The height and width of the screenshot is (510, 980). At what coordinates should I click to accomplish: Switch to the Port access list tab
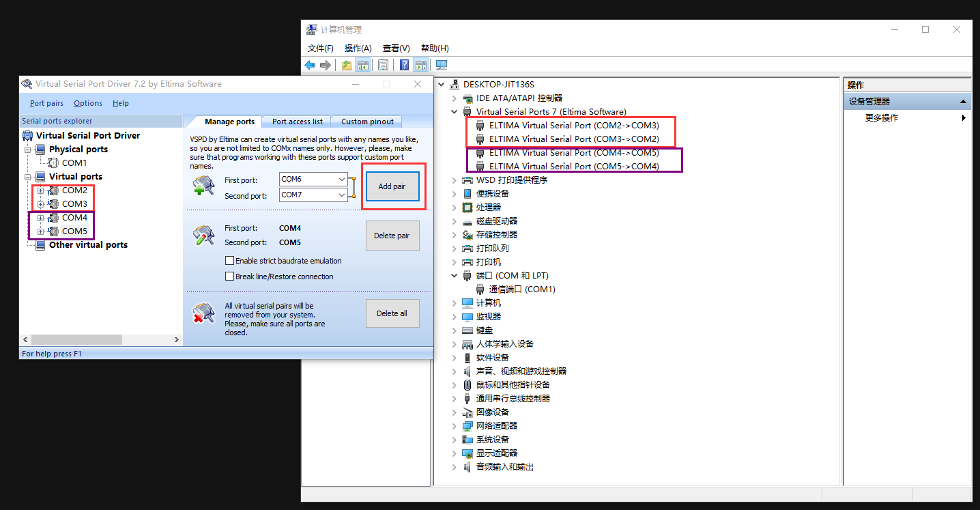[298, 122]
